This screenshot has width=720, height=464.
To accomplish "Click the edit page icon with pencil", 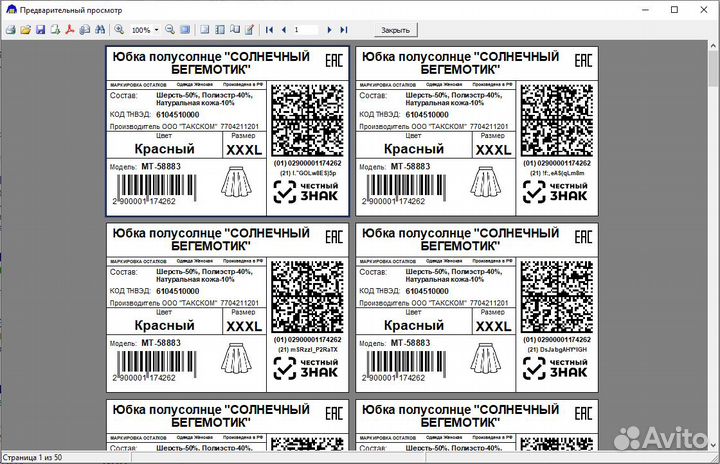I will [x=249, y=30].
